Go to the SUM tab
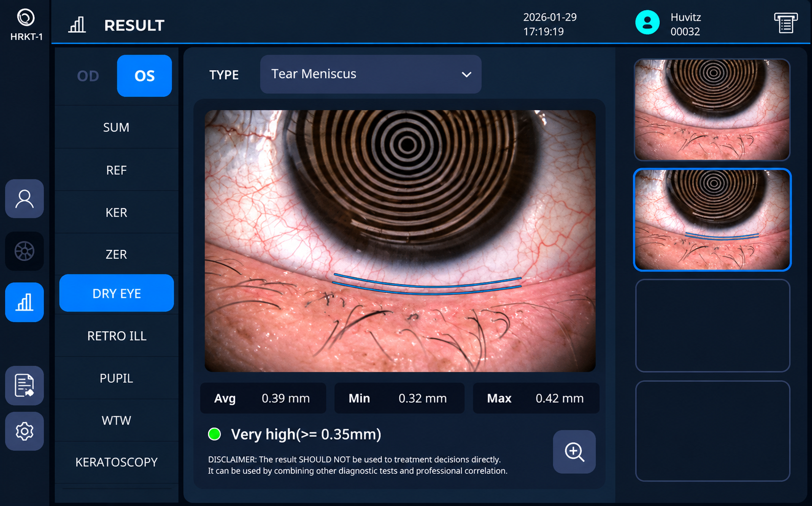The width and height of the screenshot is (812, 506). 117,127
